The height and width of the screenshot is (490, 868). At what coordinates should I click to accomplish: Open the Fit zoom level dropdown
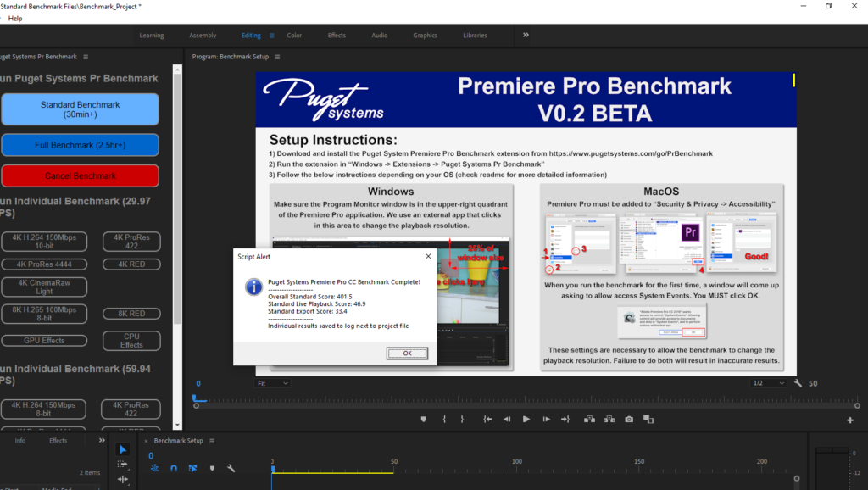[x=272, y=383]
